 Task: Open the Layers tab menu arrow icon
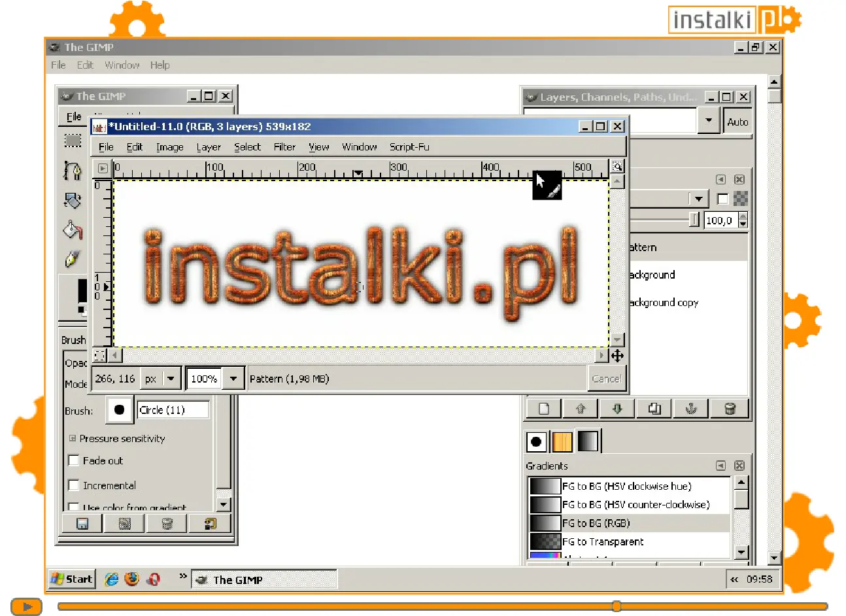tap(720, 179)
